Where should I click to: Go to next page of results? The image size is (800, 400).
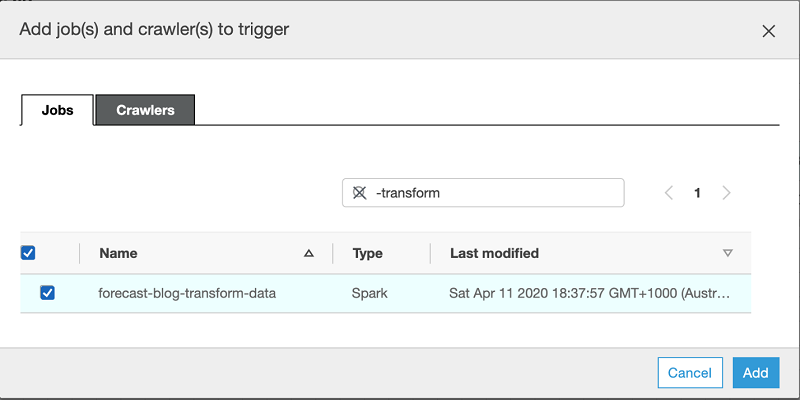[727, 193]
